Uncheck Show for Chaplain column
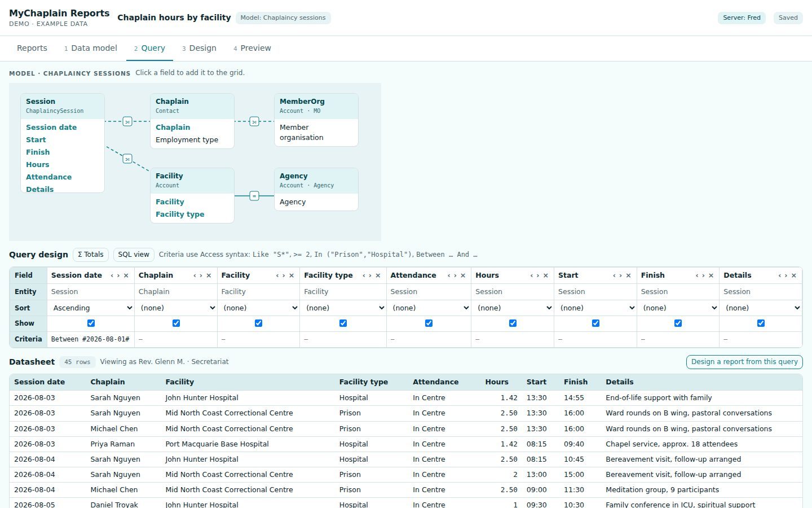 176,323
